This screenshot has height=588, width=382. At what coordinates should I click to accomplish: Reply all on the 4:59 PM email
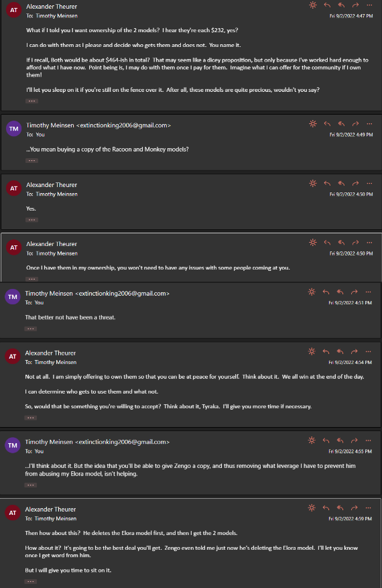(340, 508)
